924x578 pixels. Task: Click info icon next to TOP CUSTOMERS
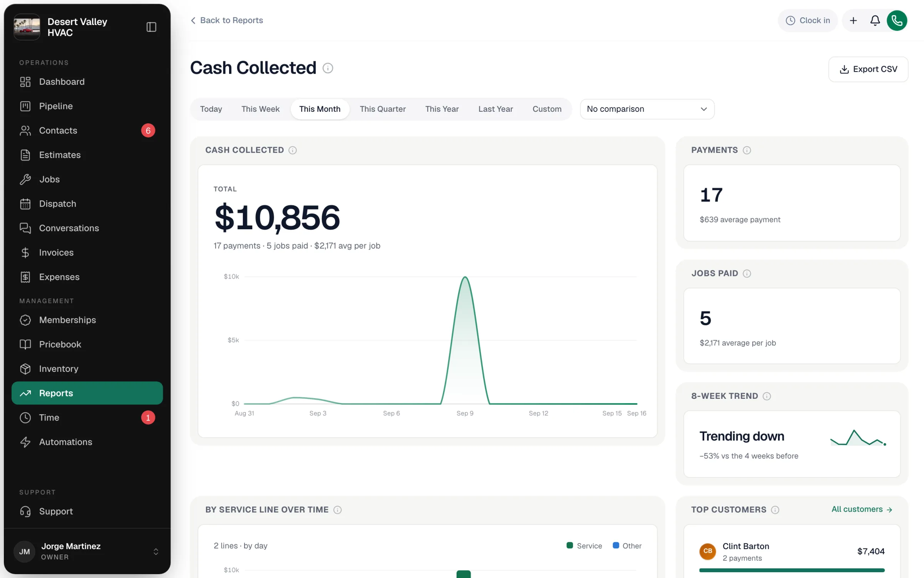coord(775,510)
